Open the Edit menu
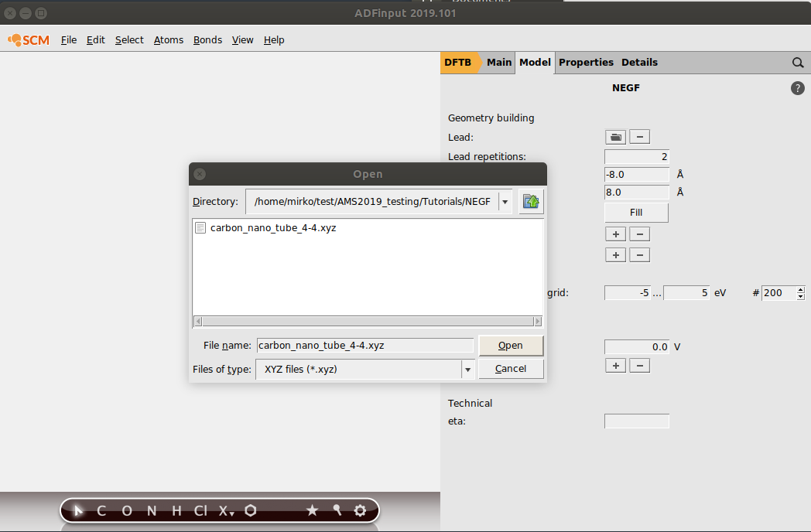 click(96, 39)
